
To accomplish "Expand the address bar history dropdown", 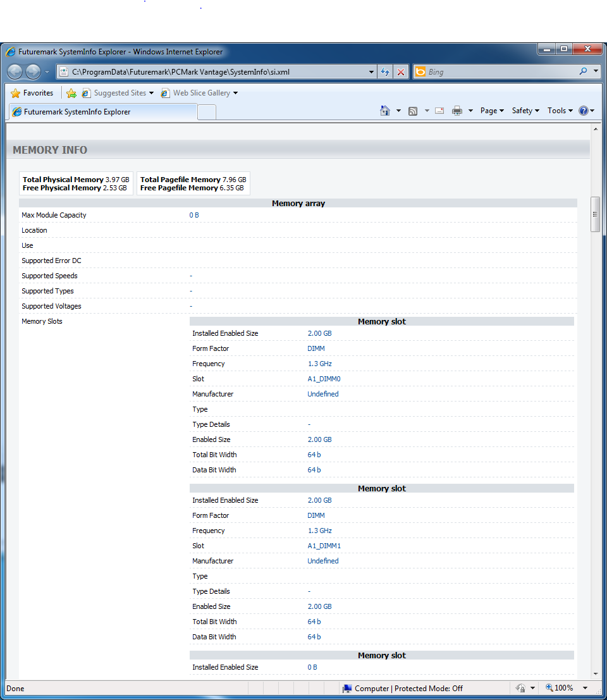I will [x=372, y=72].
